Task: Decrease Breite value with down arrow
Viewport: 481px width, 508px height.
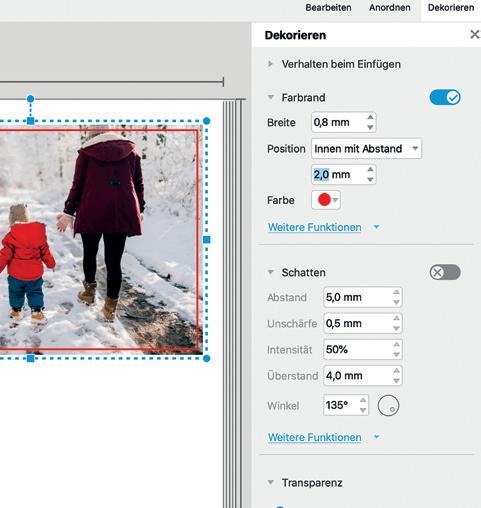Action: 370,127
